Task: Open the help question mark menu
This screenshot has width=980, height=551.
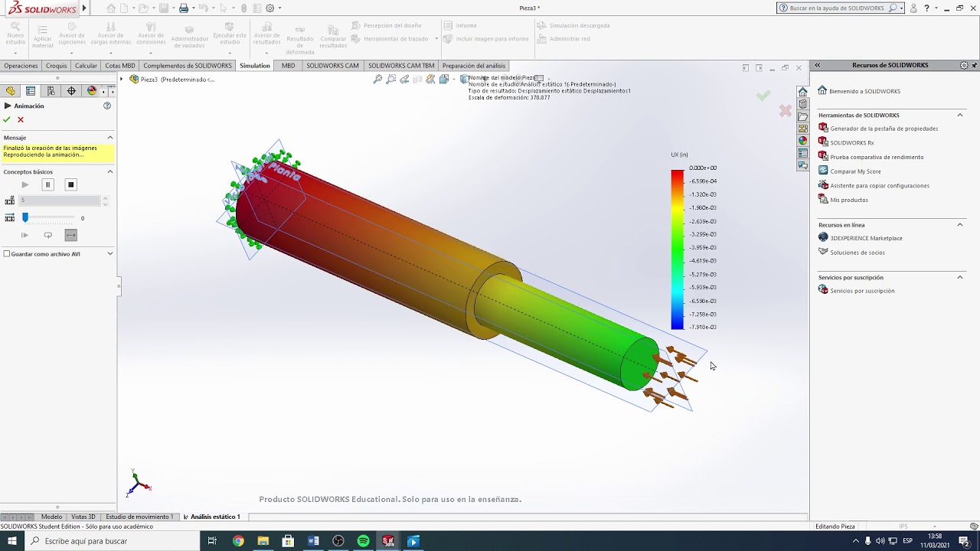Action: 926,8
